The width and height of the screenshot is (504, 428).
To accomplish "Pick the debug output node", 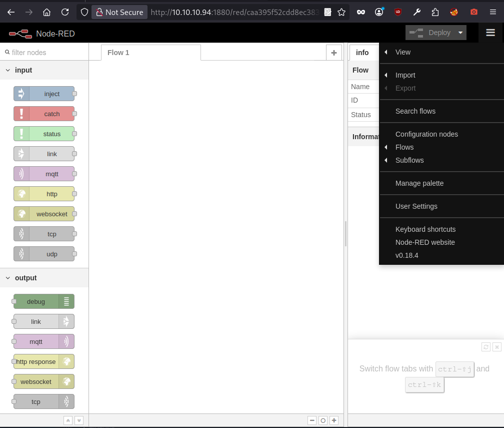I will pos(44,302).
